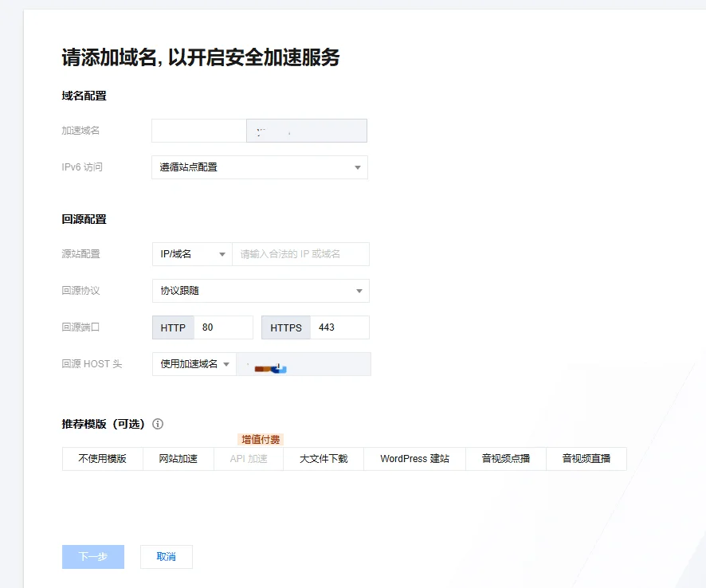Image resolution: width=706 pixels, height=588 pixels.
Task: Click the 下一步 button
Action: pyautogui.click(x=93, y=557)
